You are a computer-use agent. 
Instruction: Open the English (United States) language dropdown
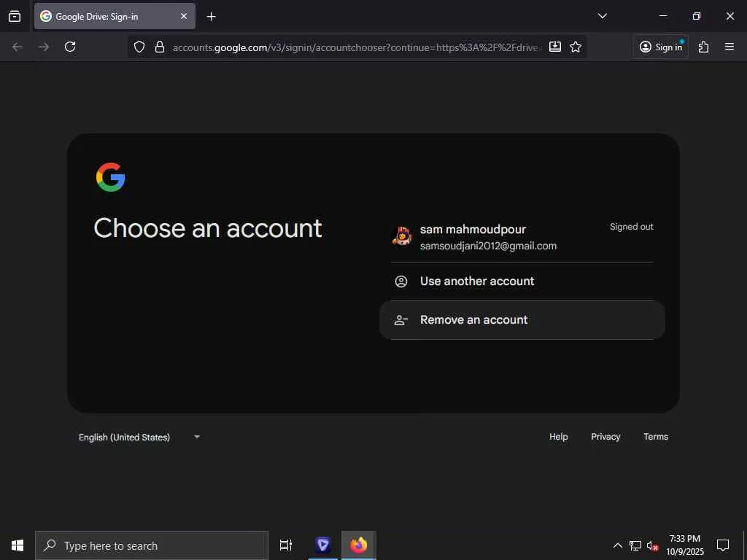click(139, 437)
